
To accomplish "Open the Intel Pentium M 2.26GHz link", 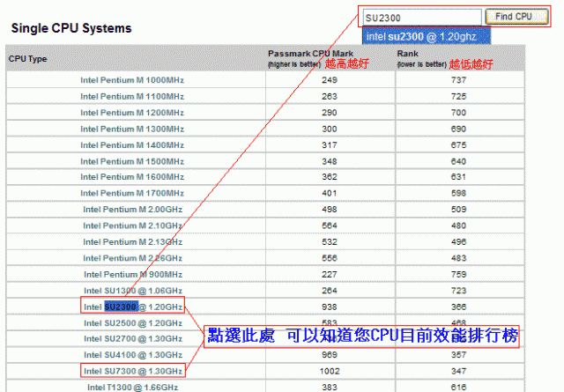I will point(133,258).
